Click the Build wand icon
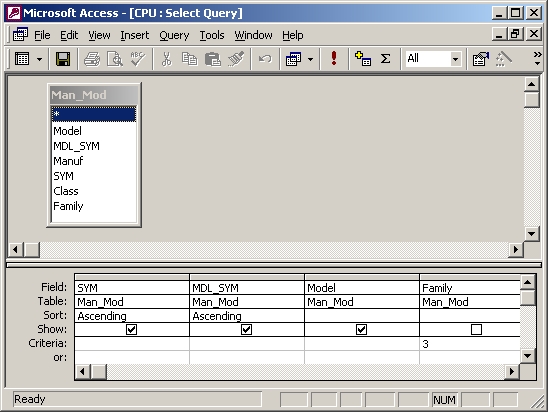The height and width of the screenshot is (412, 548). [504, 59]
